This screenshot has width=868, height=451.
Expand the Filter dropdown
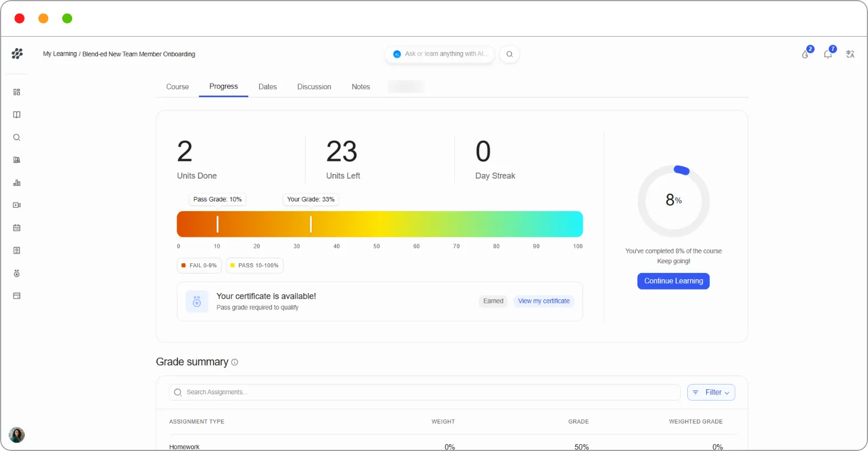pos(711,393)
